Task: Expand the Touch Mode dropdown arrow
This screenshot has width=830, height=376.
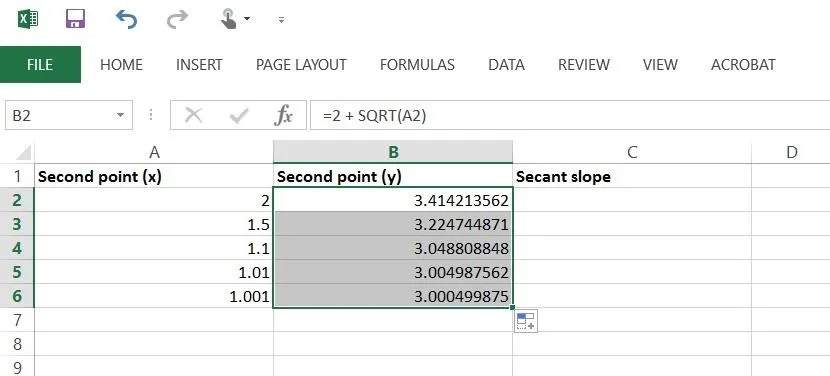Action: click(x=247, y=20)
